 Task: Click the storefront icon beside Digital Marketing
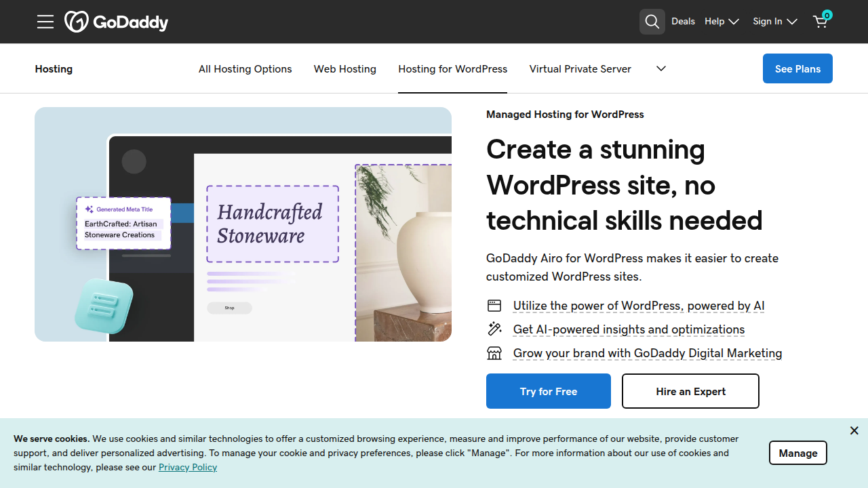494,353
